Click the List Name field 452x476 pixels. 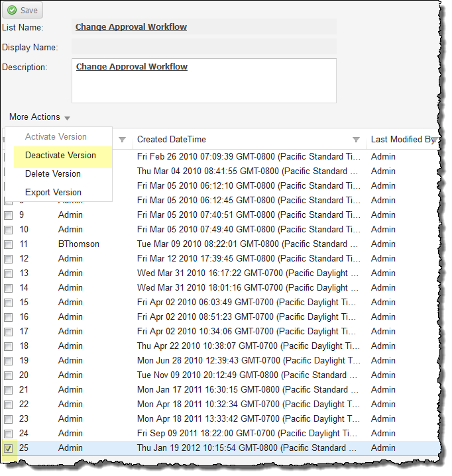pos(204,26)
